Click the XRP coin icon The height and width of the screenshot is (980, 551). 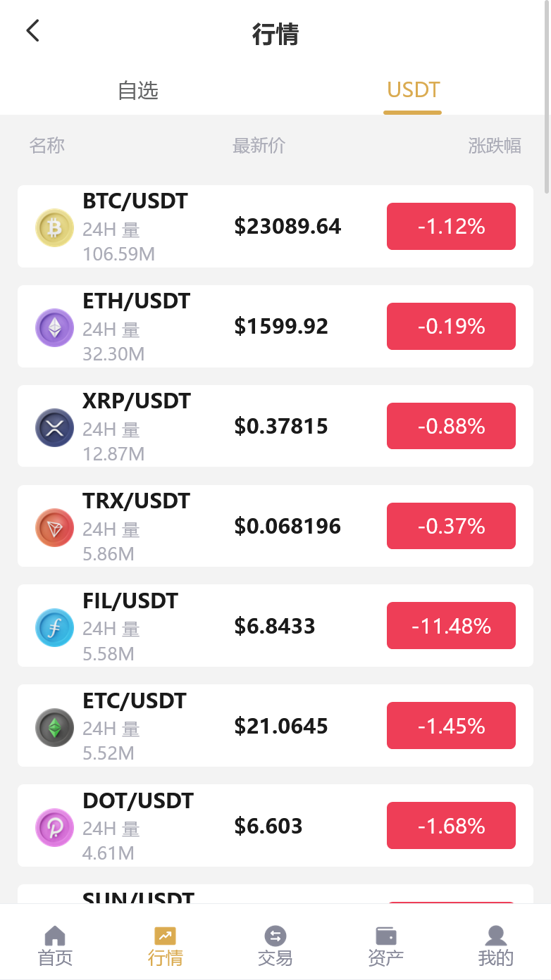pyautogui.click(x=54, y=427)
